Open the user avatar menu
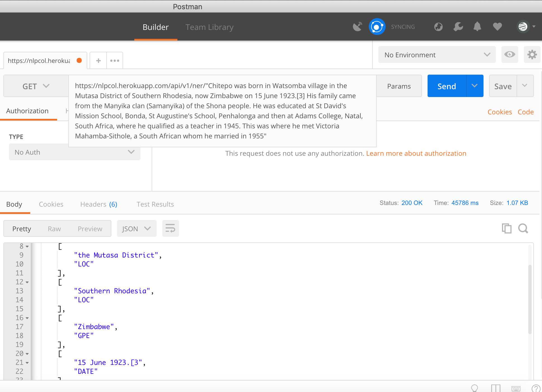Image resolution: width=542 pixels, height=392 pixels. coord(526,27)
